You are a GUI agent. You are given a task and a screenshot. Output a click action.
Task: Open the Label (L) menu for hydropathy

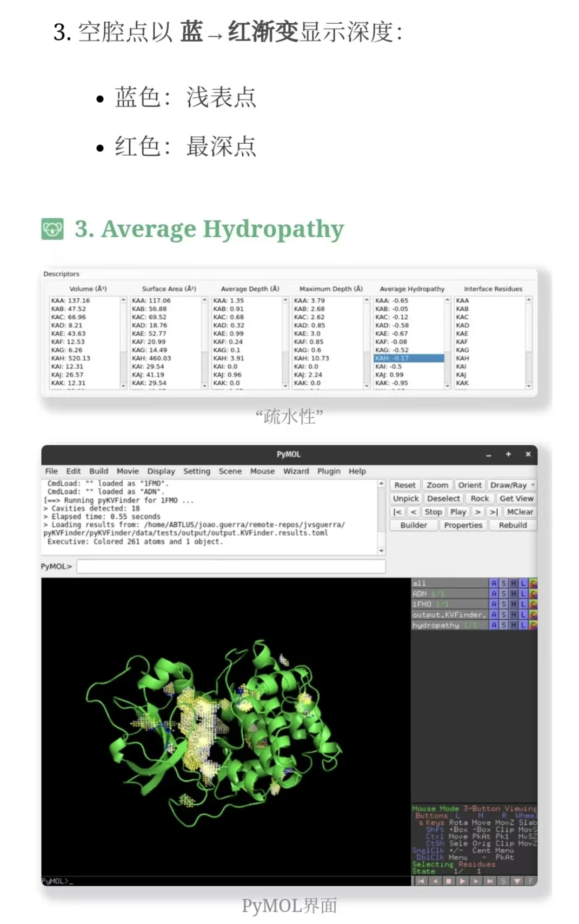pos(523,625)
